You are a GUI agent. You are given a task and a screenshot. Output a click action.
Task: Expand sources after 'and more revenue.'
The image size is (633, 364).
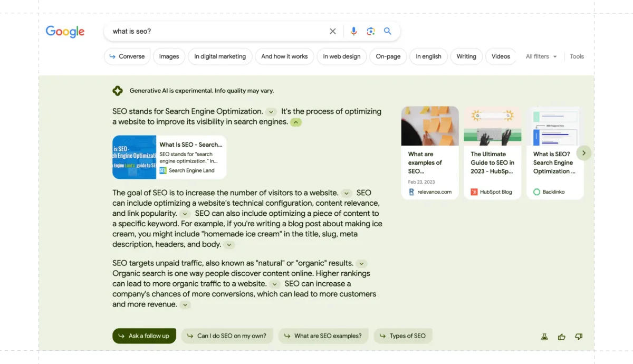click(185, 305)
